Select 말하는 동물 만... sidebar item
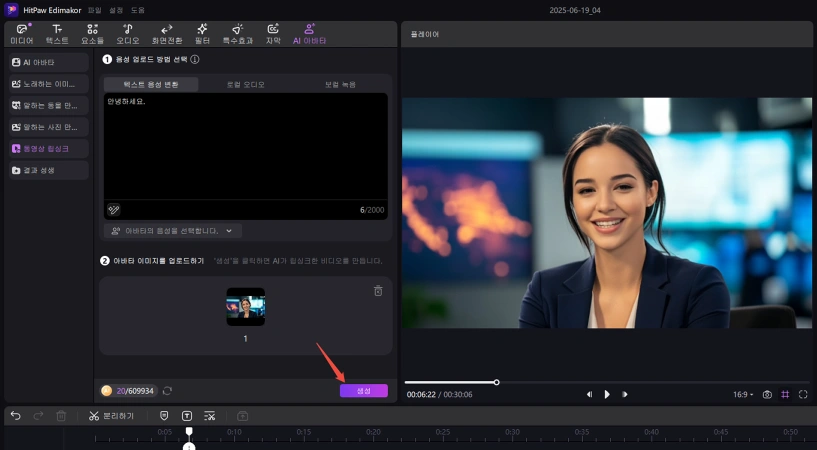This screenshot has width=817, height=450. [49, 105]
